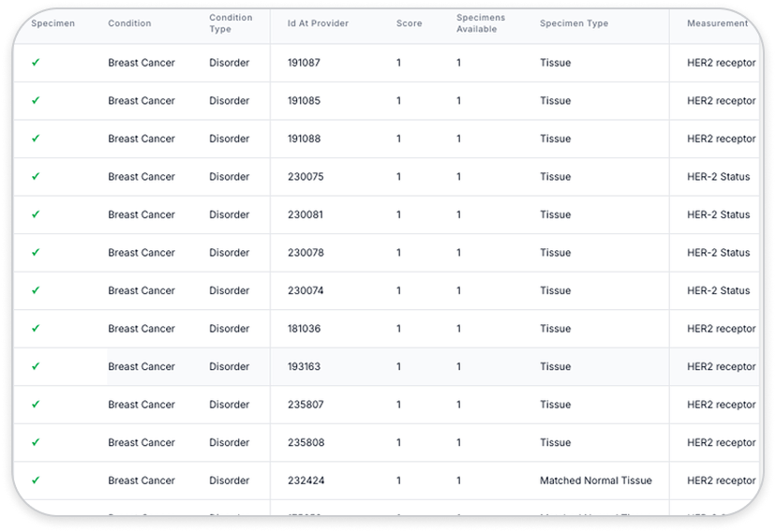Image resolution: width=776 pixels, height=532 pixels.
Task: Click HER2 receptor measurement in row 235808
Action: 721,443
